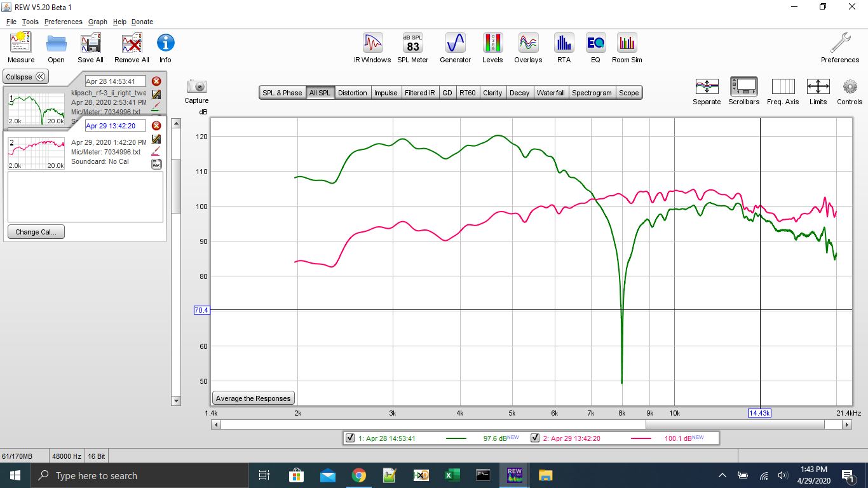
Task: Open the File menu
Action: 11,22
